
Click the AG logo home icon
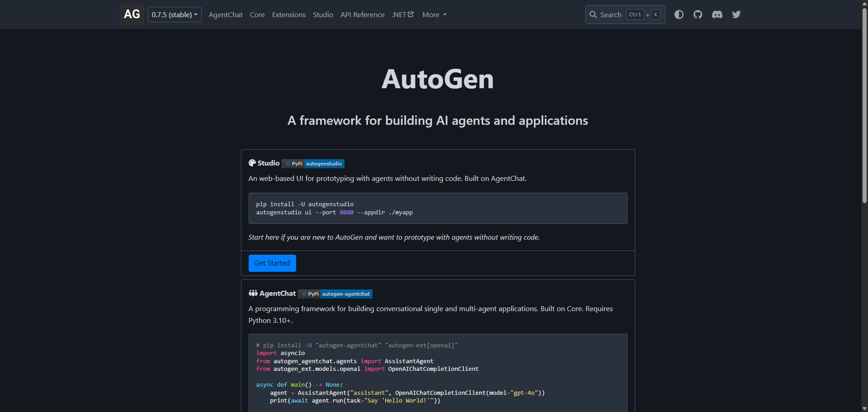(132, 14)
